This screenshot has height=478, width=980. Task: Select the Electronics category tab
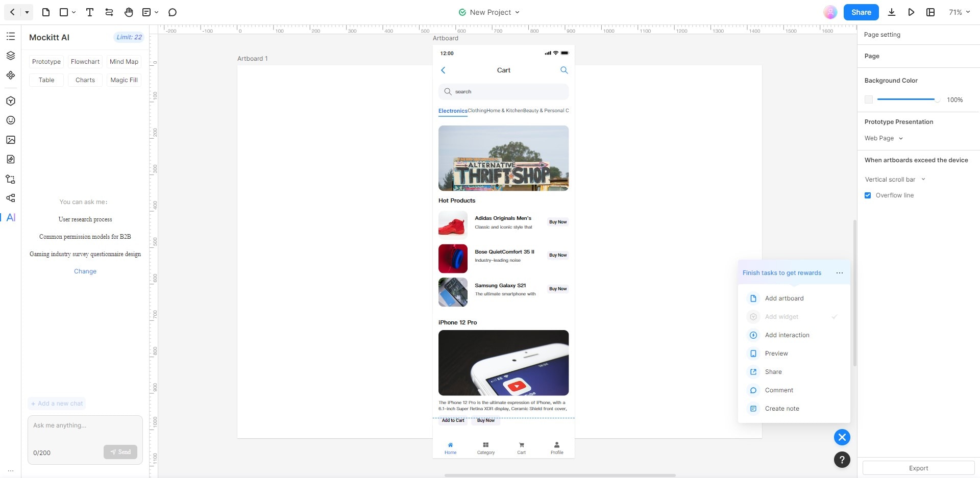pos(453,111)
